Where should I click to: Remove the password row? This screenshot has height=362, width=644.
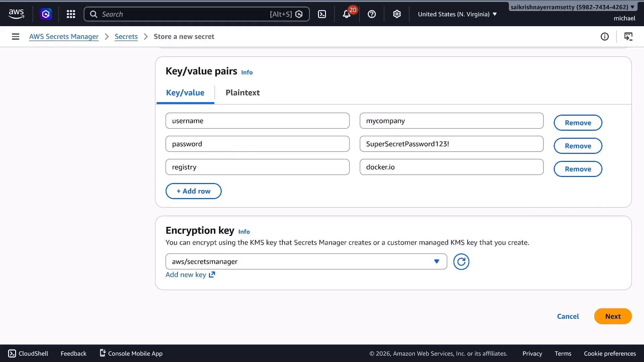[578, 146]
